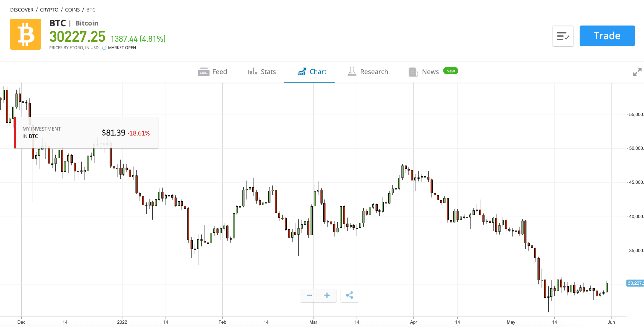
Task: Click the BTC breadcrumb text
Action: pos(91,10)
